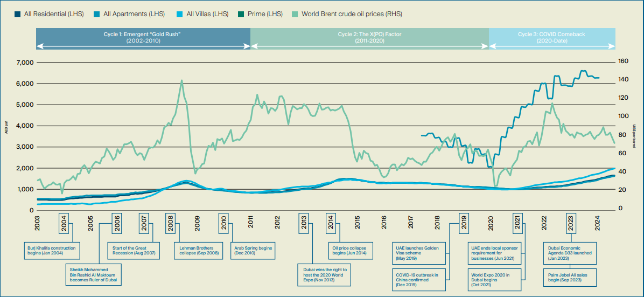Click the Burj Khalifa construction begins annotation
644x297 pixels.
pyautogui.click(x=51, y=251)
